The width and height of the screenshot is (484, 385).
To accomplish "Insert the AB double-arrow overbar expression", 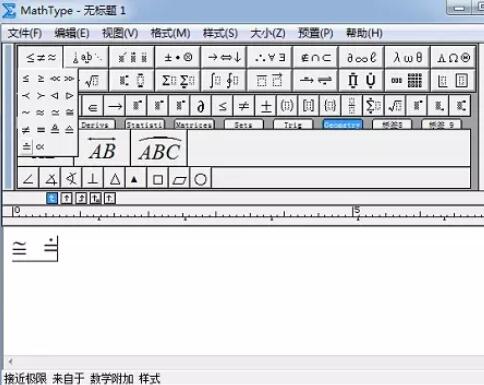I will point(102,148).
